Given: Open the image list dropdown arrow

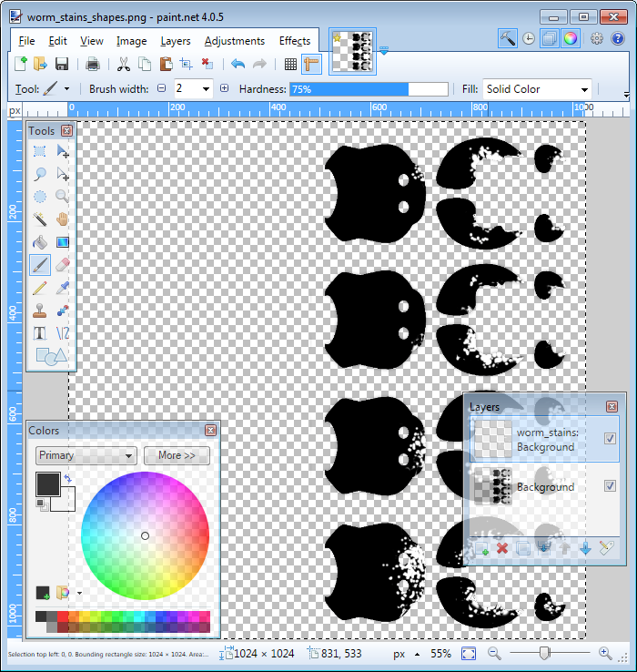Looking at the screenshot, I should click(x=384, y=51).
